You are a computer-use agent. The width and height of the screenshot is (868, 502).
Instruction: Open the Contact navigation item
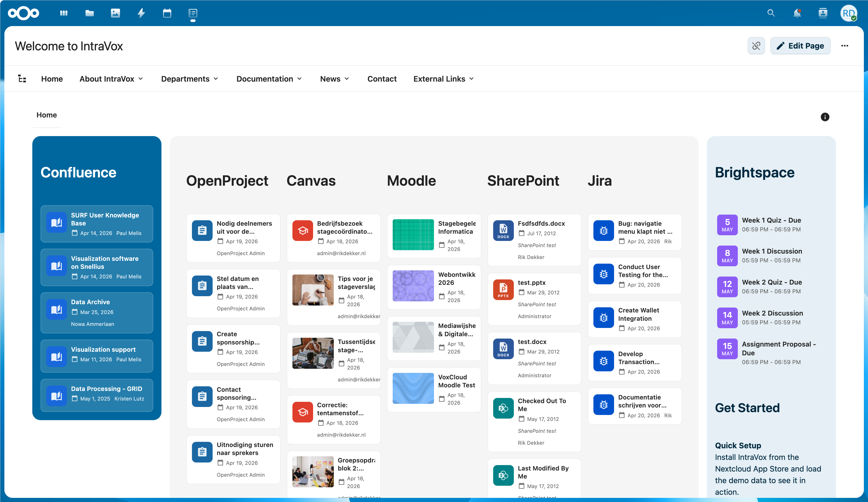[382, 79]
